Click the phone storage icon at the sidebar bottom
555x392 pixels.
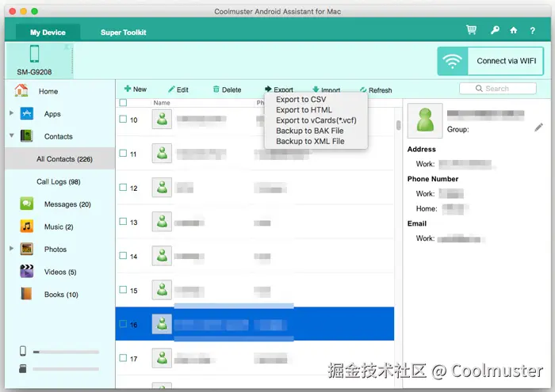pyautogui.click(x=23, y=351)
